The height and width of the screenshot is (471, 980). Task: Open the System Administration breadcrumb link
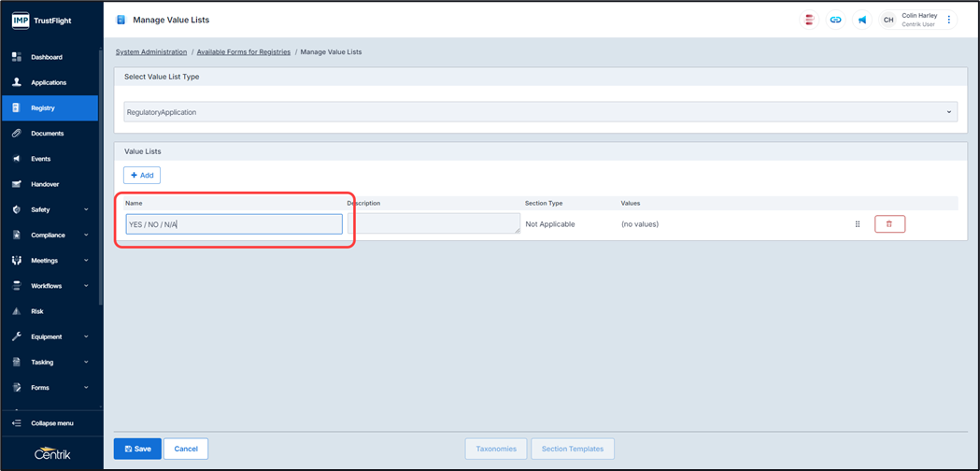click(x=151, y=52)
